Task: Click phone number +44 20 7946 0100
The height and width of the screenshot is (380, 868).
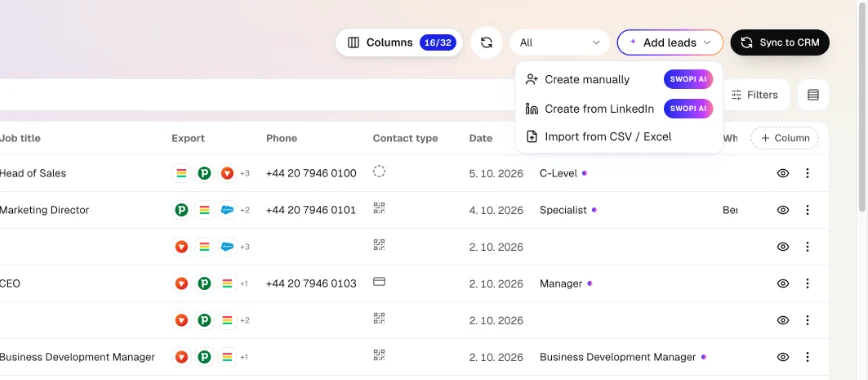Action: [x=311, y=173]
